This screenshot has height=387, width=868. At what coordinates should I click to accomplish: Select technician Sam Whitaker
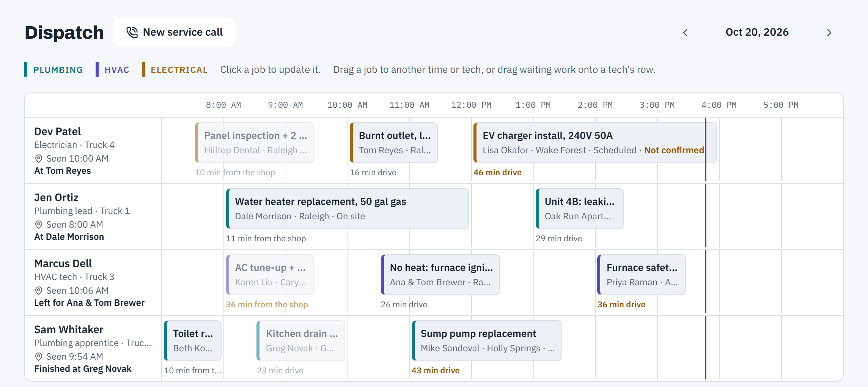[x=69, y=330]
